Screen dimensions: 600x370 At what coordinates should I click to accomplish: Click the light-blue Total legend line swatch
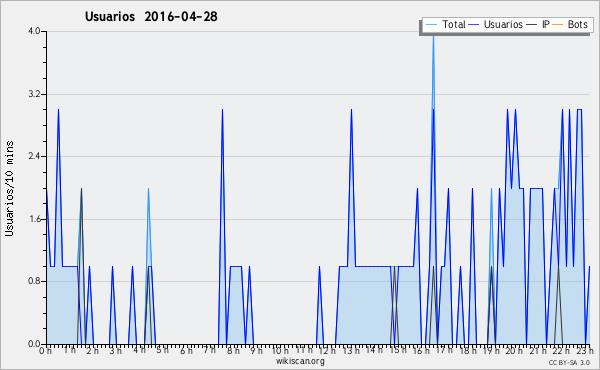point(431,25)
